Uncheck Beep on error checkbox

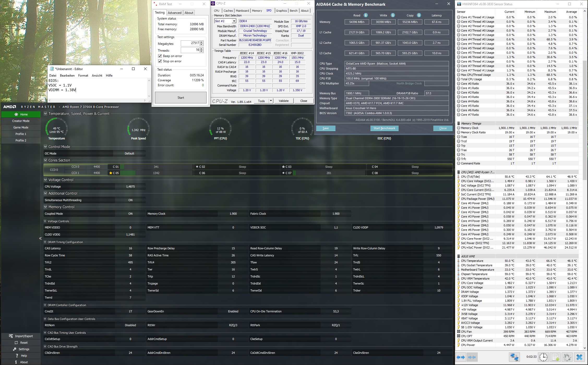pyautogui.click(x=160, y=56)
